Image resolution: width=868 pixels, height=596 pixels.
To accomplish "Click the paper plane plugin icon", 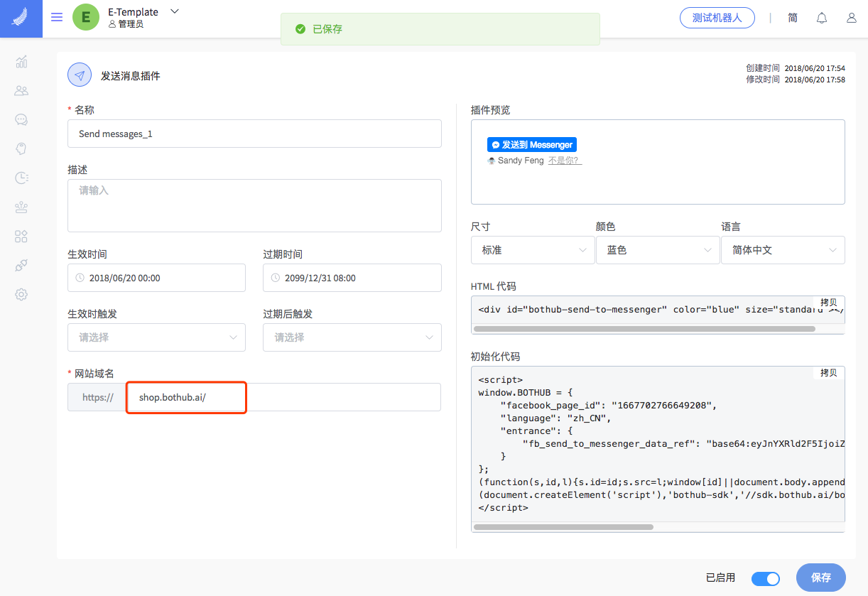I will pos(80,75).
